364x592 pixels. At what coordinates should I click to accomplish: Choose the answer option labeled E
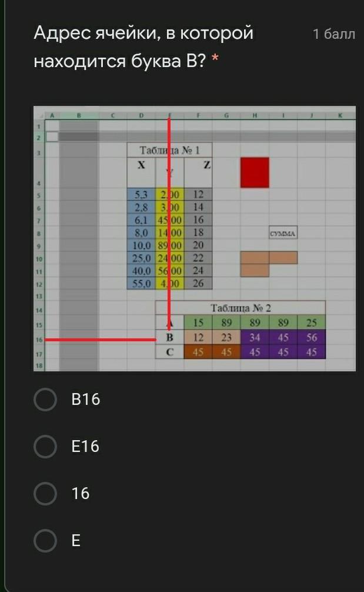[45, 541]
